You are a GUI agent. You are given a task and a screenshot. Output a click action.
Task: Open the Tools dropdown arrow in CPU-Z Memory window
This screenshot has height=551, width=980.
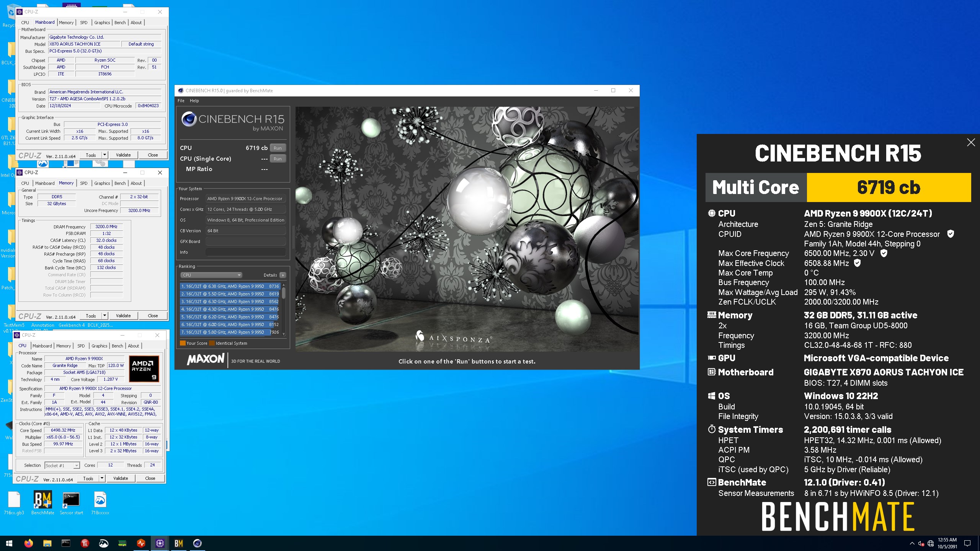tap(105, 316)
